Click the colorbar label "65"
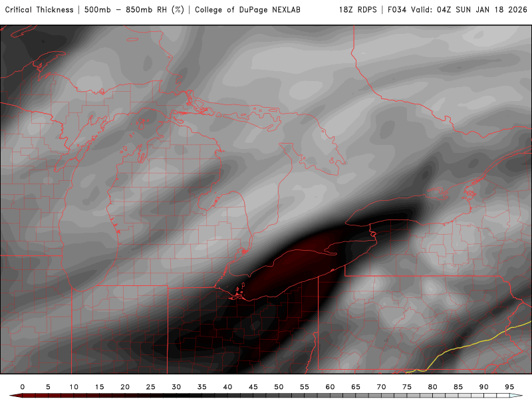Screen dimensions: 532x399 [356, 387]
